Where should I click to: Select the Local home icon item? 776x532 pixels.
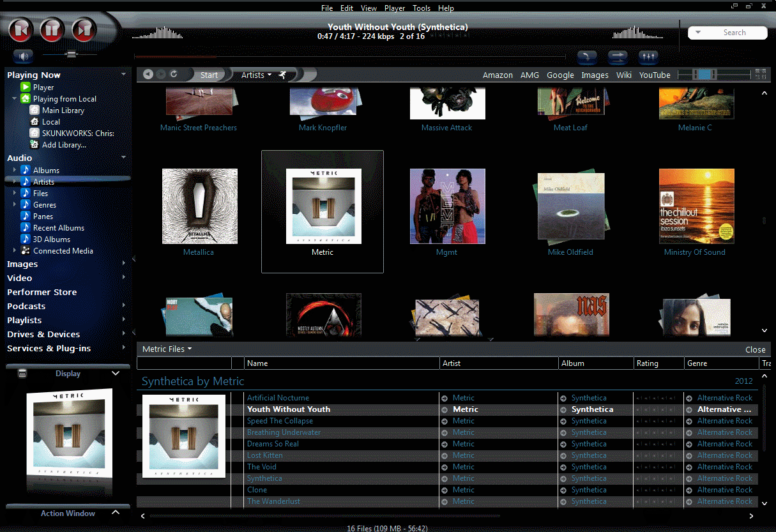click(34, 122)
